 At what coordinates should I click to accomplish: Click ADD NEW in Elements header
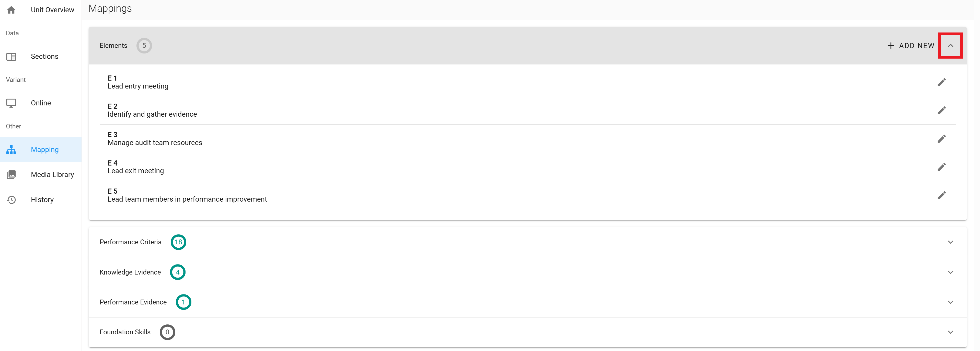(910, 46)
